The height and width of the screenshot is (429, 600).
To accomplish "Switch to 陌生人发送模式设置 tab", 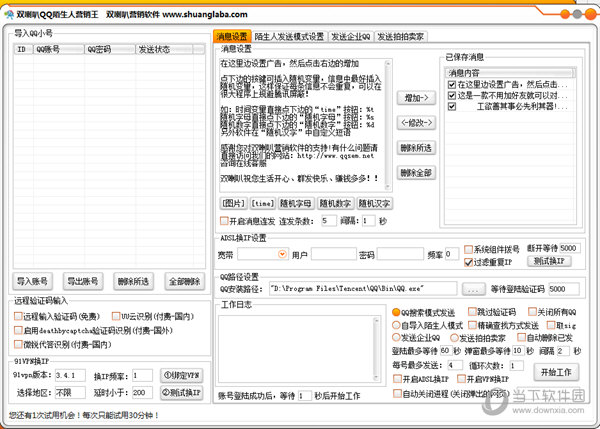I will click(289, 36).
